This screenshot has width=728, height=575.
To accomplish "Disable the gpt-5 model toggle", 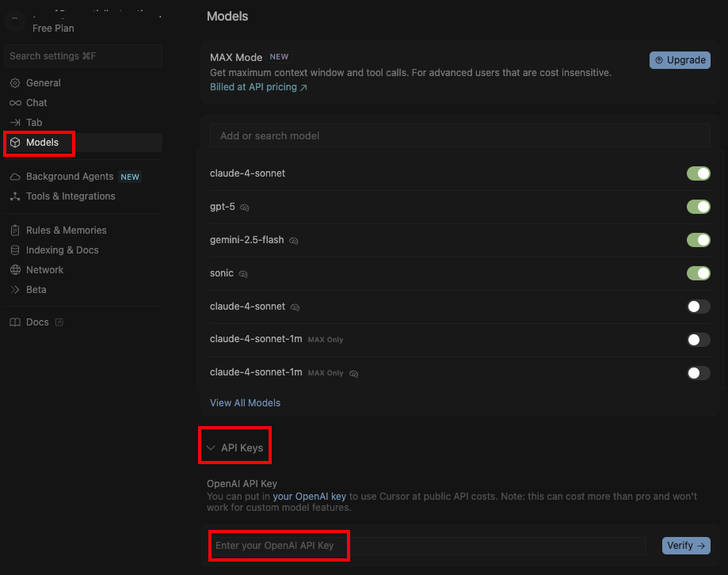I will pos(698,207).
